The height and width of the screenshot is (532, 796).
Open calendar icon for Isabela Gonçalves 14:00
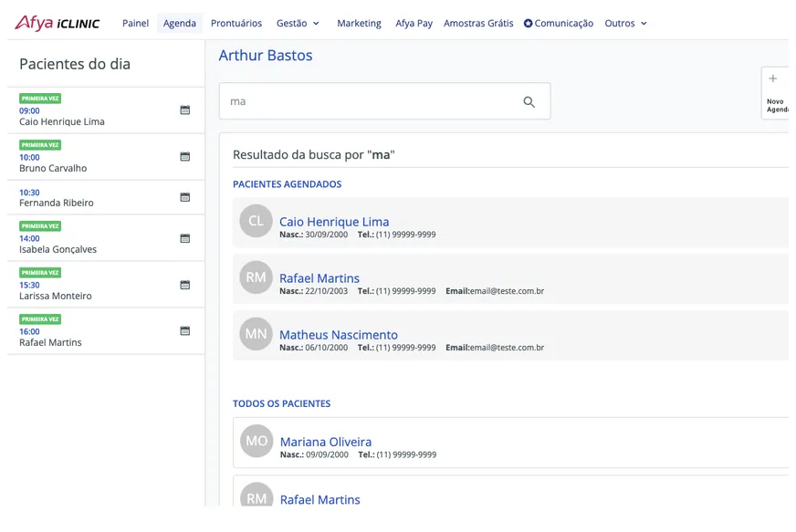(x=185, y=238)
